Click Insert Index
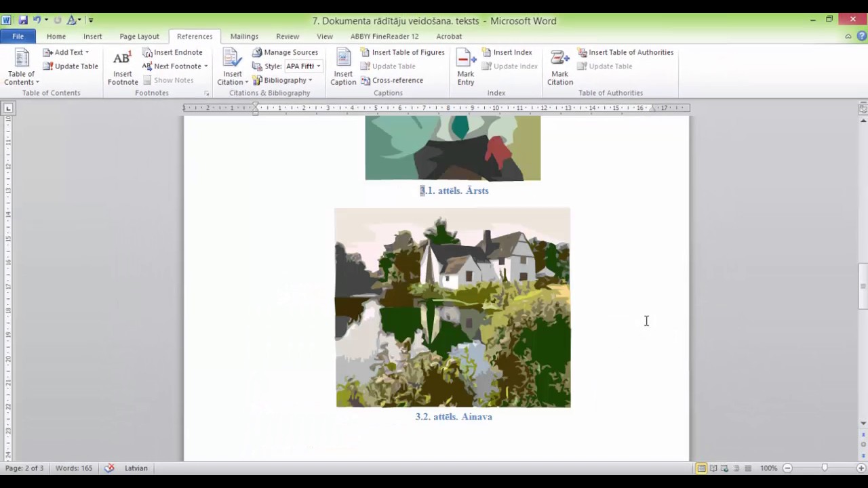868x488 pixels. [x=507, y=52]
